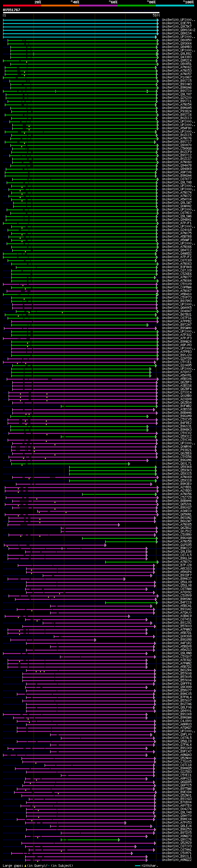The width and height of the screenshot is (197, 868).
Task: Select UniRef100_A9PIV6 label
Action: point(177,172)
